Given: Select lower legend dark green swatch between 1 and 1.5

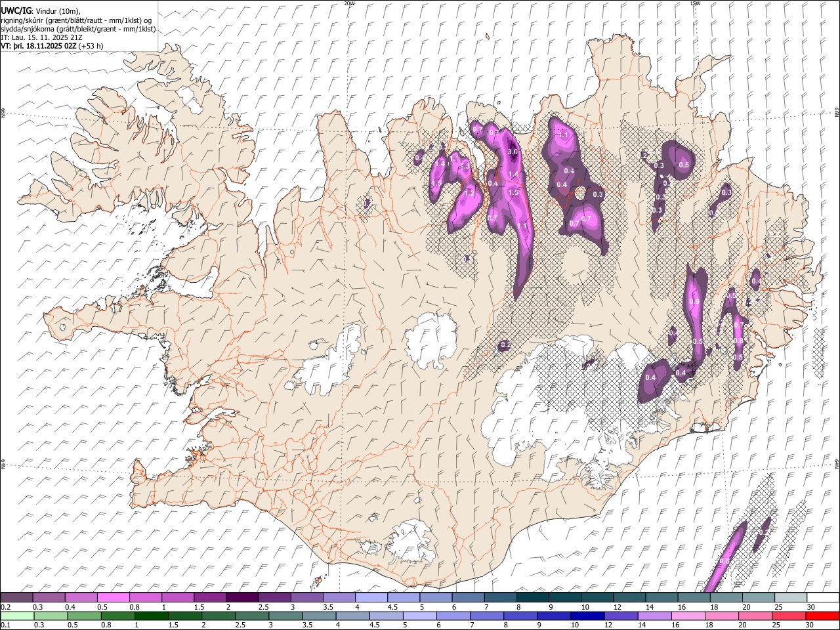Looking at the screenshot, I should click(x=152, y=616).
